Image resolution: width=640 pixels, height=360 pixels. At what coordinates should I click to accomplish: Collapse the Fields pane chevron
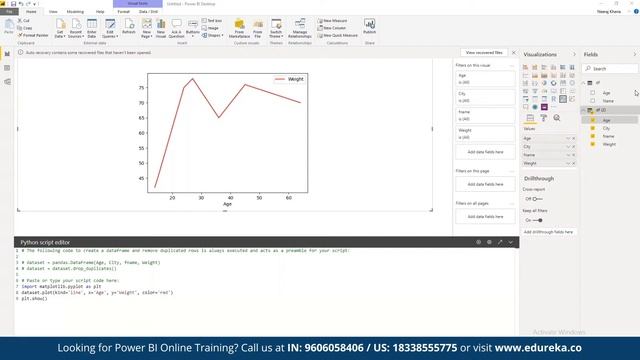click(635, 54)
